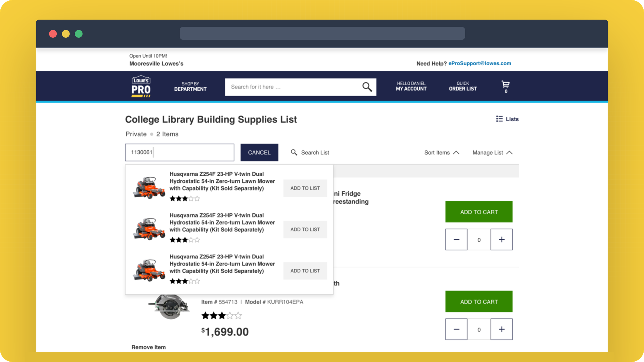Click ADD TO LIST for first lawn mower

(305, 188)
